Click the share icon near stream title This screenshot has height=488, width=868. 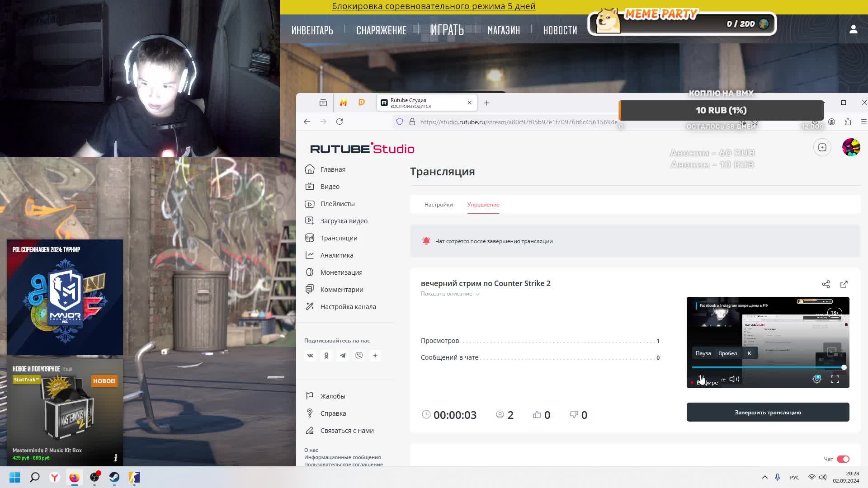tap(826, 284)
